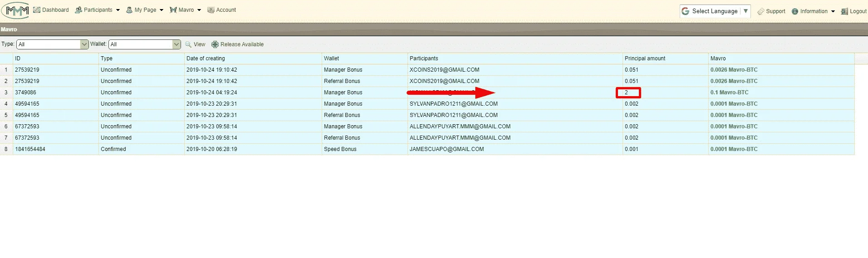This screenshot has height=258, width=868.
Task: Sort by the Principal amount column header
Action: 666,58
